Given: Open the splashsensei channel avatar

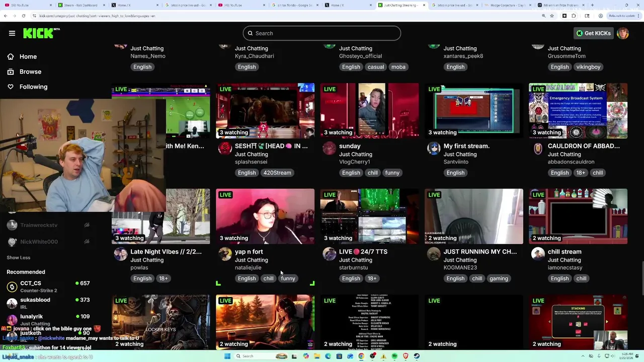Looking at the screenshot, I should pos(225,148).
